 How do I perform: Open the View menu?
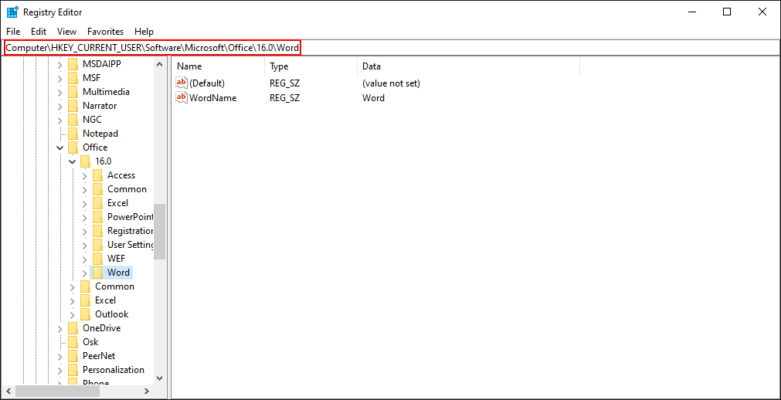pos(67,31)
